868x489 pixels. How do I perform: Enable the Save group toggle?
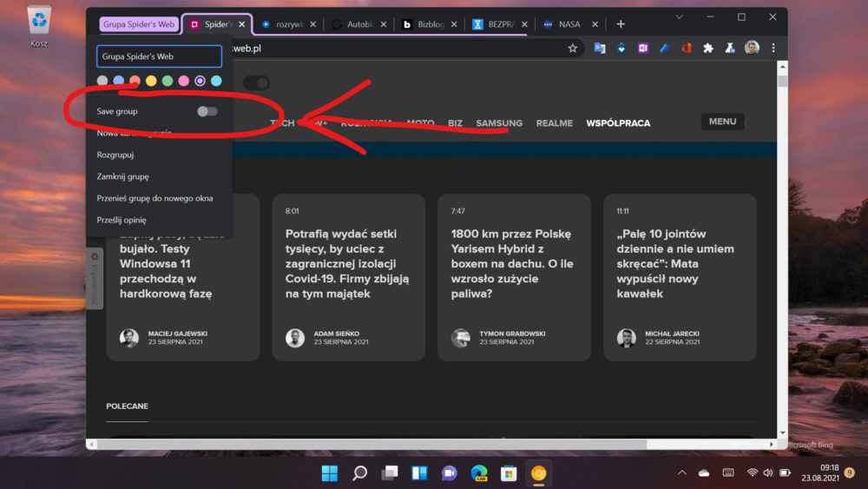click(207, 111)
